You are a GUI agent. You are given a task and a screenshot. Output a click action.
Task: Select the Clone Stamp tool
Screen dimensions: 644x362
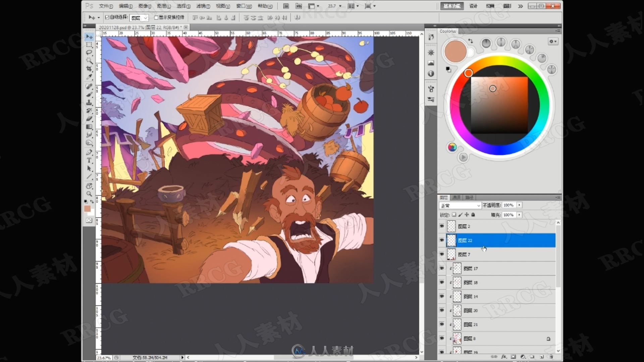pyautogui.click(x=89, y=103)
